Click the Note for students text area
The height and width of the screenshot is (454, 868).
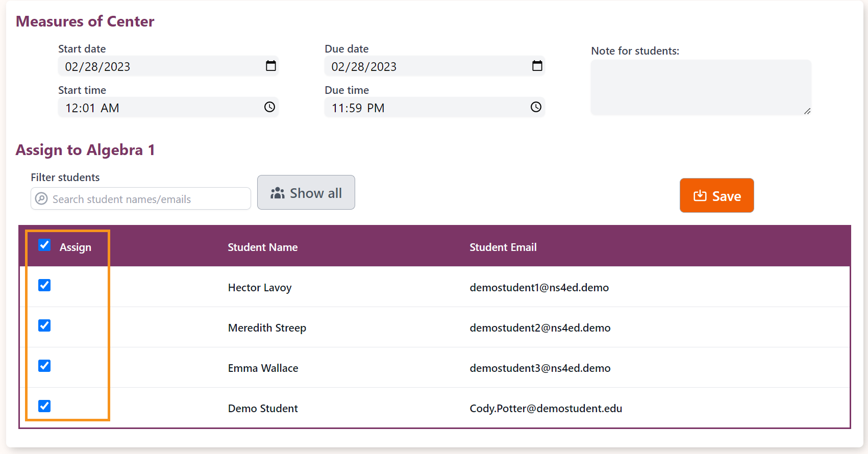pyautogui.click(x=701, y=87)
